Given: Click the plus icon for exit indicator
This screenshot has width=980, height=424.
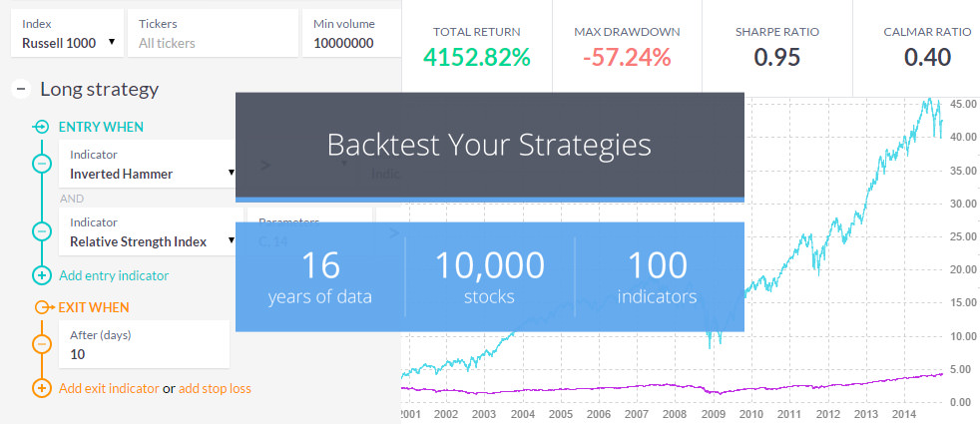Looking at the screenshot, I should [41, 388].
